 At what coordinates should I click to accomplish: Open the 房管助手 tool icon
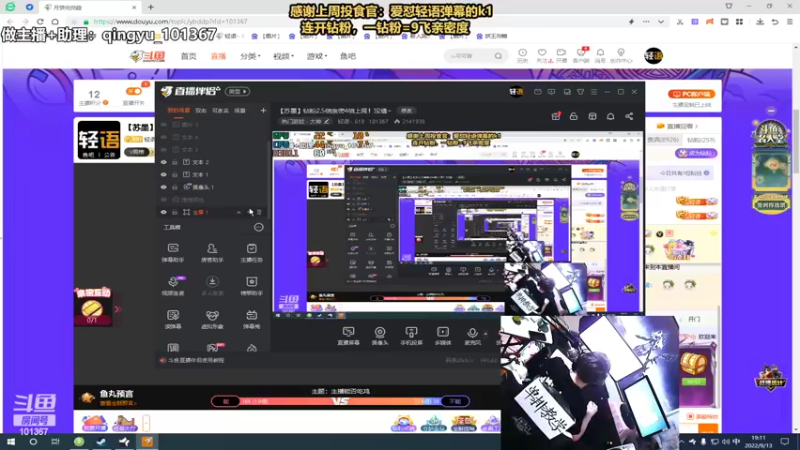click(212, 252)
